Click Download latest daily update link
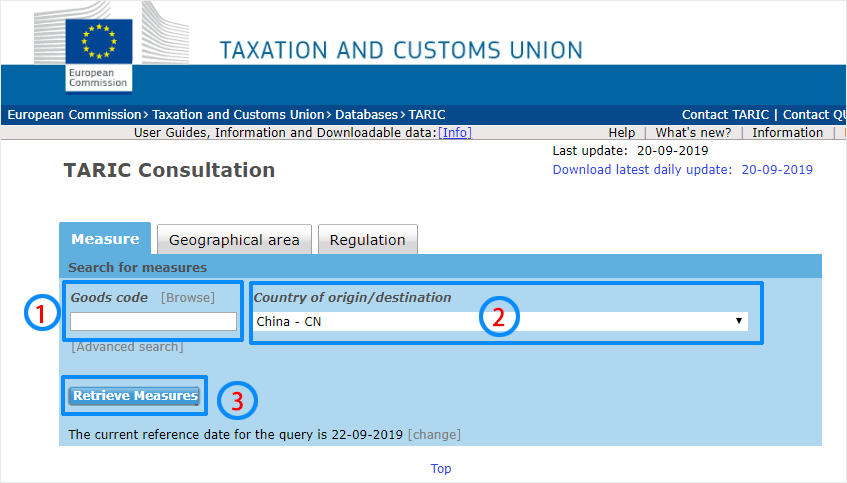The height and width of the screenshot is (483, 847). coord(682,170)
